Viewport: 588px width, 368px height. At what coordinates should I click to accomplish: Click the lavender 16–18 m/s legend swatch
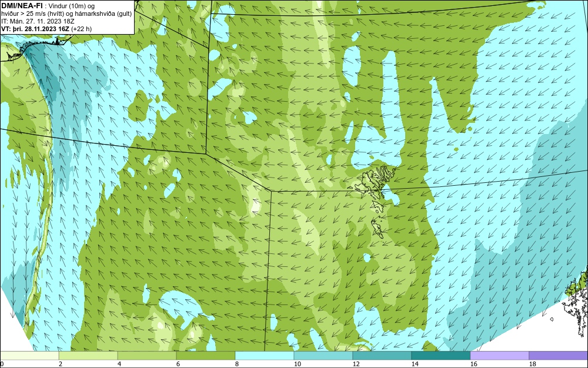499,356
